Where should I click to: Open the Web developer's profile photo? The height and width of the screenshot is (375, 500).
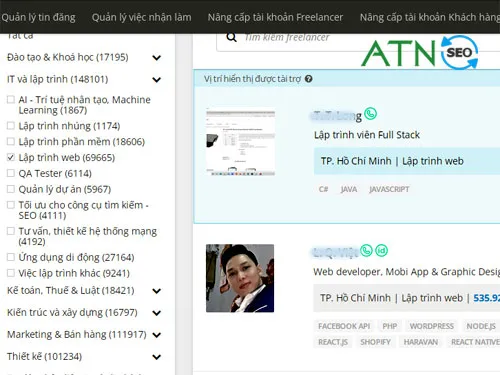(x=240, y=278)
